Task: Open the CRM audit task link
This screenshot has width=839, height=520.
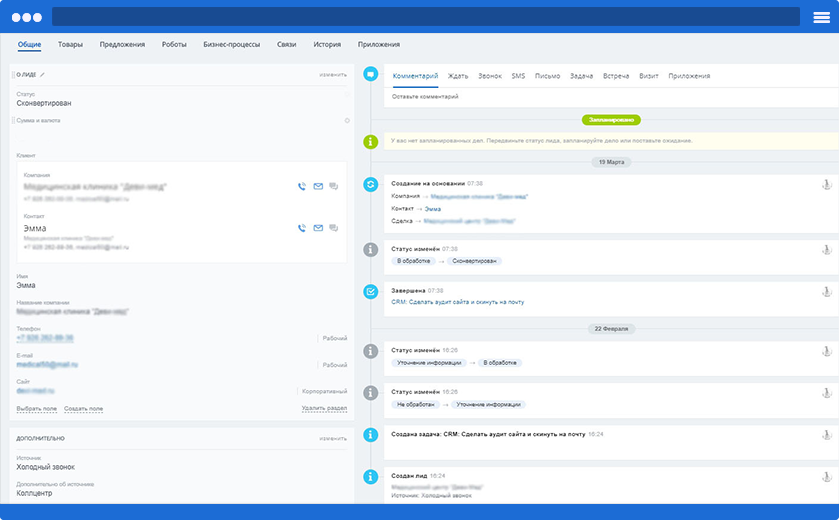Action: click(x=457, y=301)
